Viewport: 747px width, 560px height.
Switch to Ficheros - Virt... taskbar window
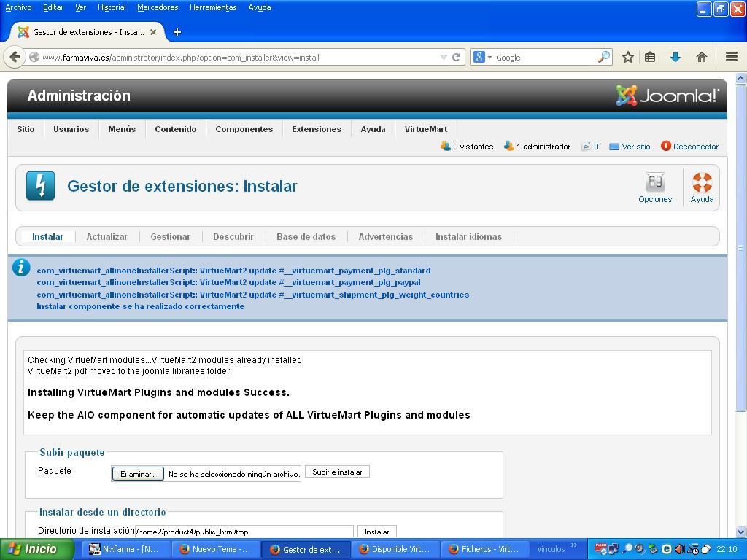tap(486, 549)
